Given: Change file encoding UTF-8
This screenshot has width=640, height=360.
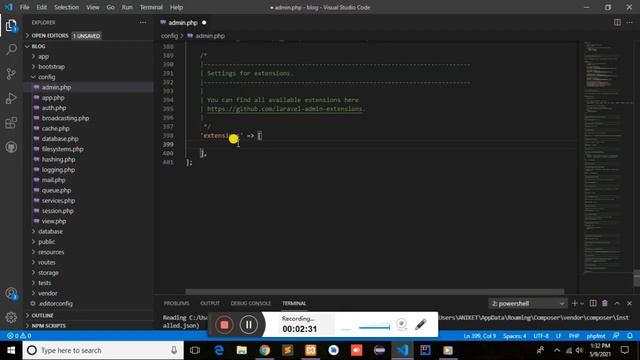Looking at the screenshot, I should (541, 336).
